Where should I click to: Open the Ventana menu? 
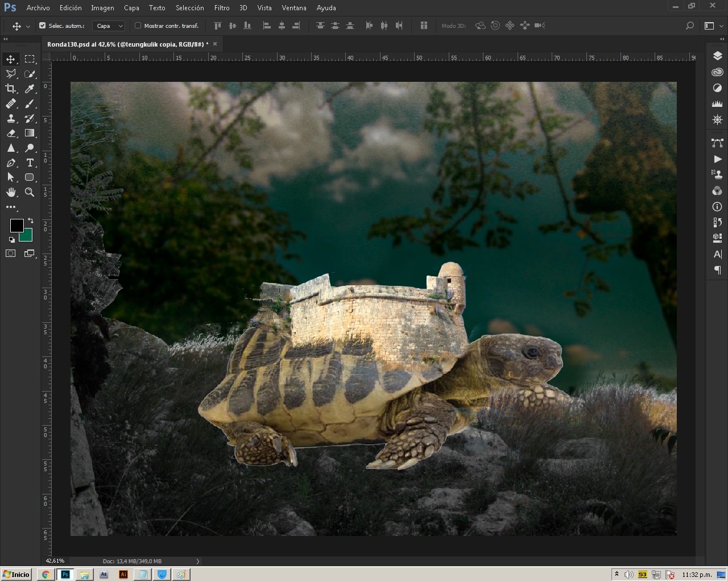(x=294, y=8)
